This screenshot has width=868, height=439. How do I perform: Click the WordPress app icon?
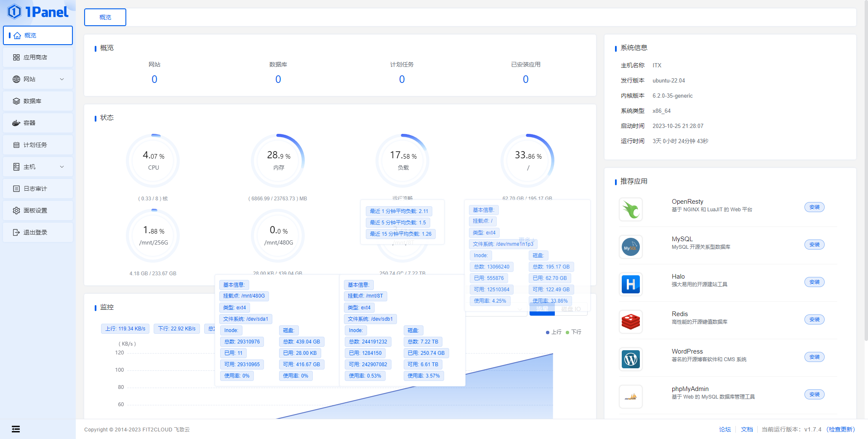[631, 359]
